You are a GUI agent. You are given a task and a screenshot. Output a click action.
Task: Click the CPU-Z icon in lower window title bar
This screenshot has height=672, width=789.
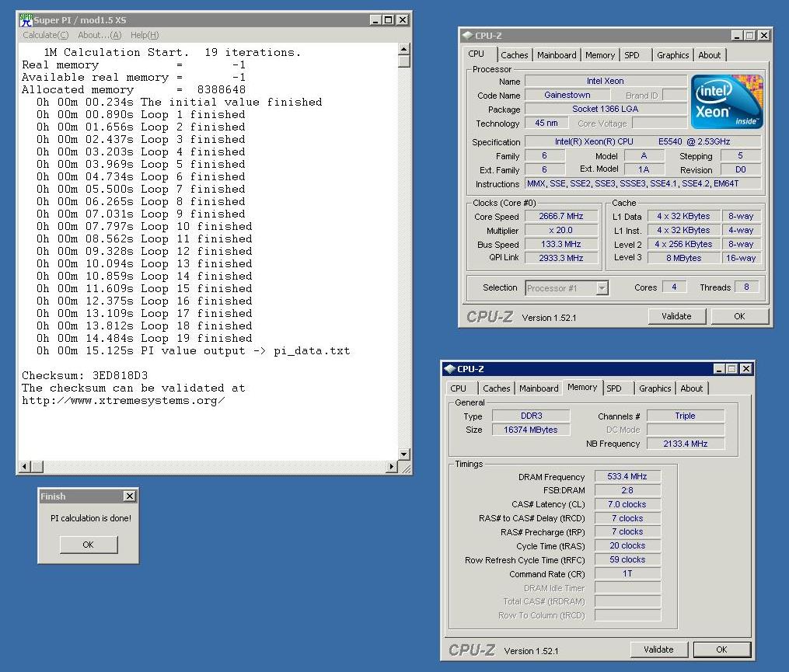click(x=450, y=369)
